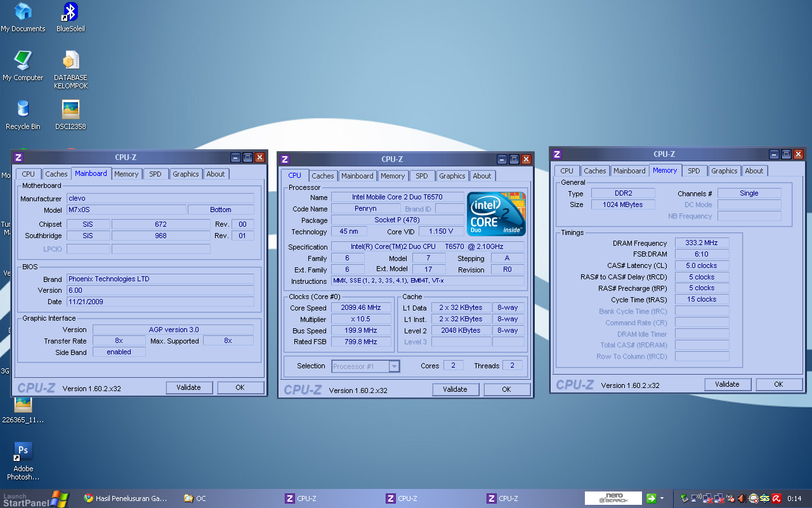The height and width of the screenshot is (508, 812).
Task: Switch to About tab in the CPU window
Action: [482, 176]
